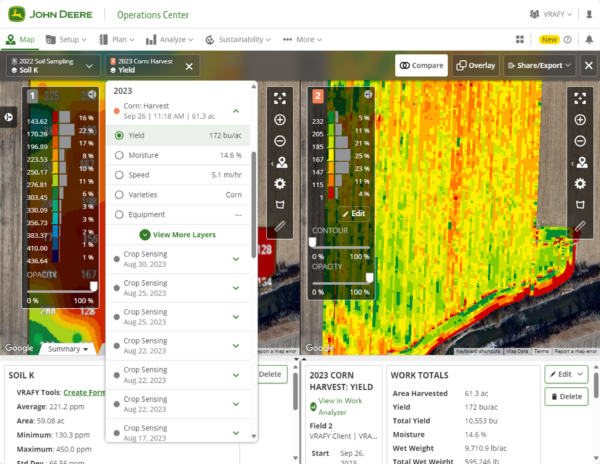
Task: Select the Equipment radio button
Action: (x=119, y=215)
